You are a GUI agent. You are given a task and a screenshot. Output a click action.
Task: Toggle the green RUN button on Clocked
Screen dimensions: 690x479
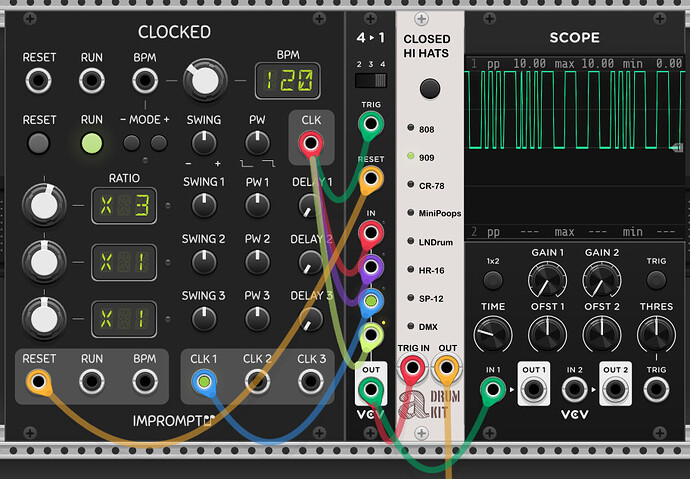tap(92, 143)
